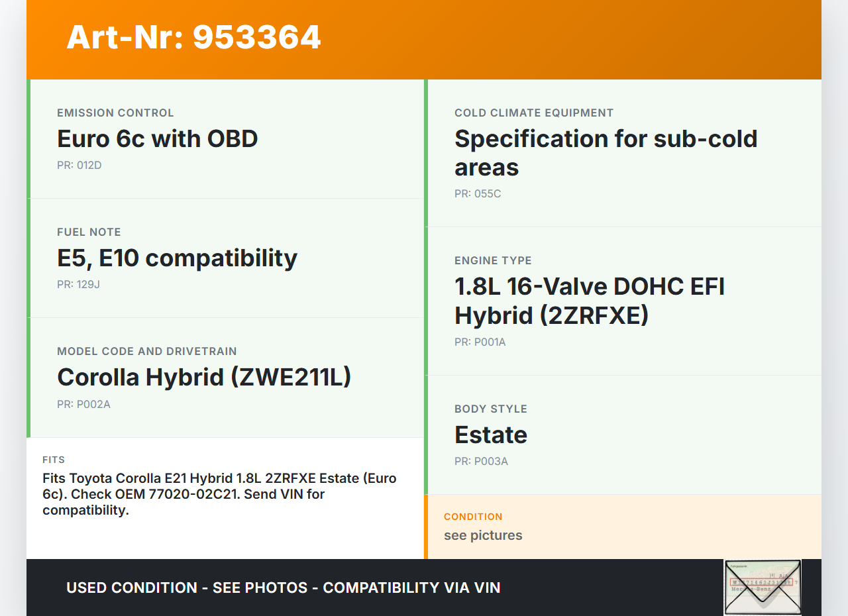
Task: Click the PR: 129J code
Action: tap(78, 284)
